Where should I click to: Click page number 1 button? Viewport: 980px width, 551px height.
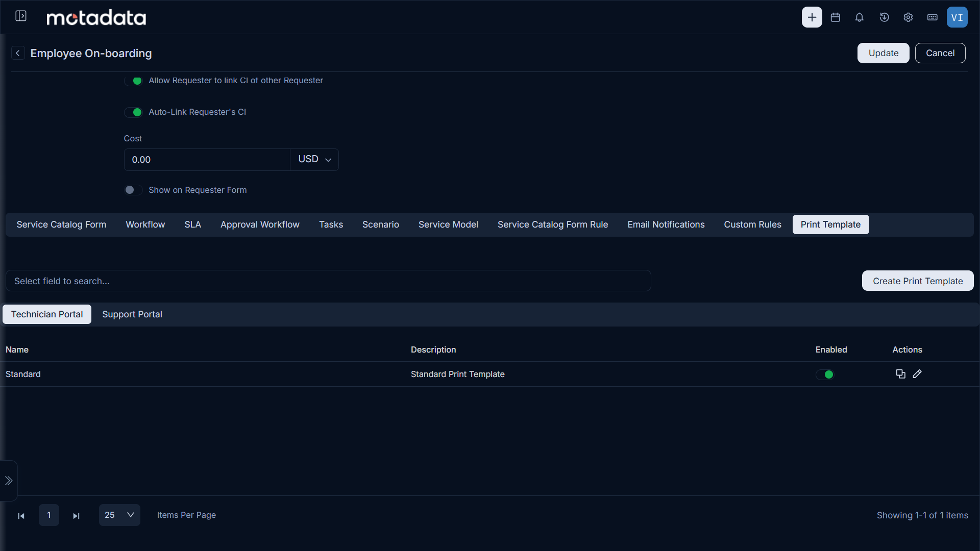[49, 515]
